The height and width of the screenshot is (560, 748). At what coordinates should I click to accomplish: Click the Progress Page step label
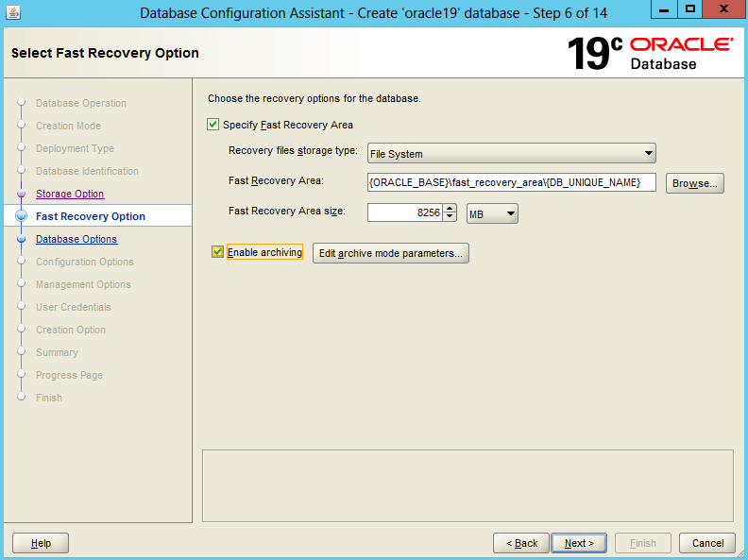point(69,375)
